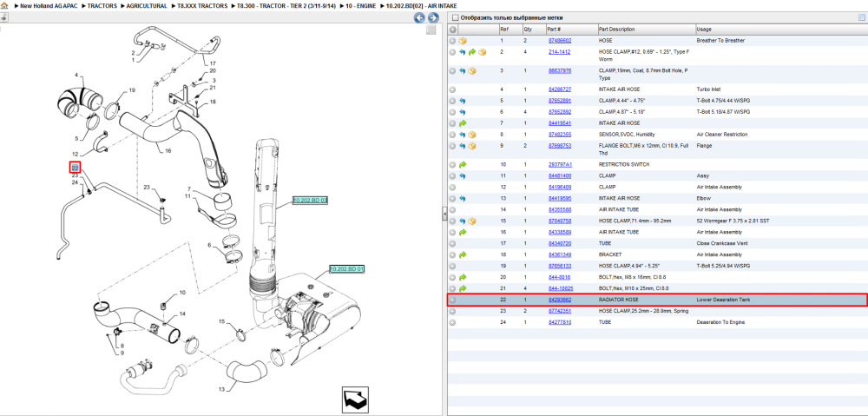Click blue supersession arrow for part 214-1412
This screenshot has height=416, width=868.
[463, 52]
